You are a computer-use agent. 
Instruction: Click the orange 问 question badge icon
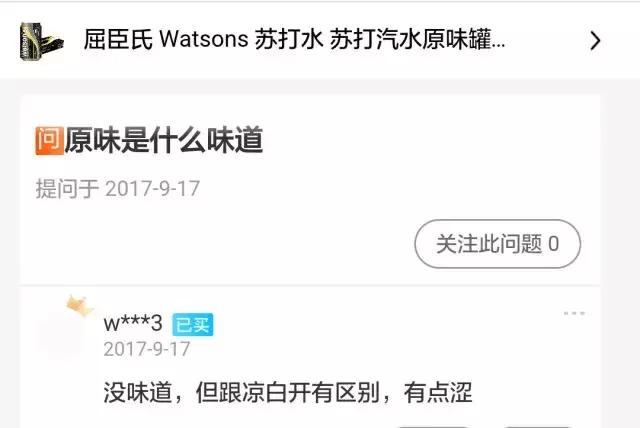(49, 141)
